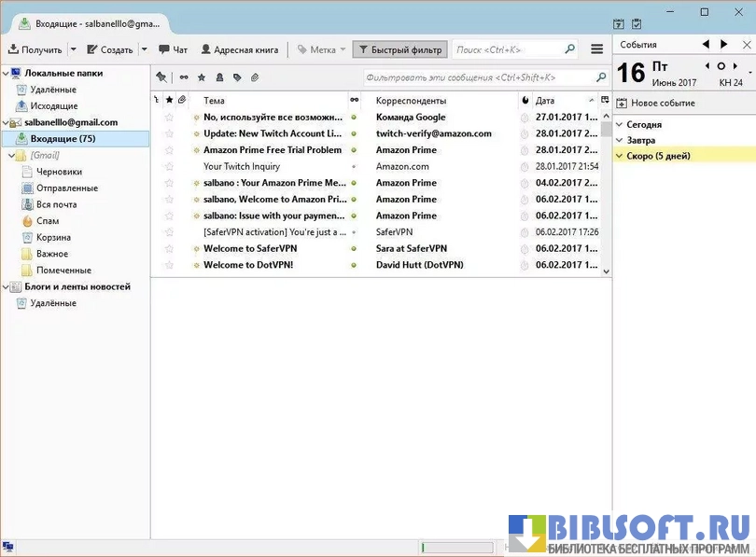Screen dimensions: 756x557
Task: Expand the Сегодня events section
Action: coord(620,124)
